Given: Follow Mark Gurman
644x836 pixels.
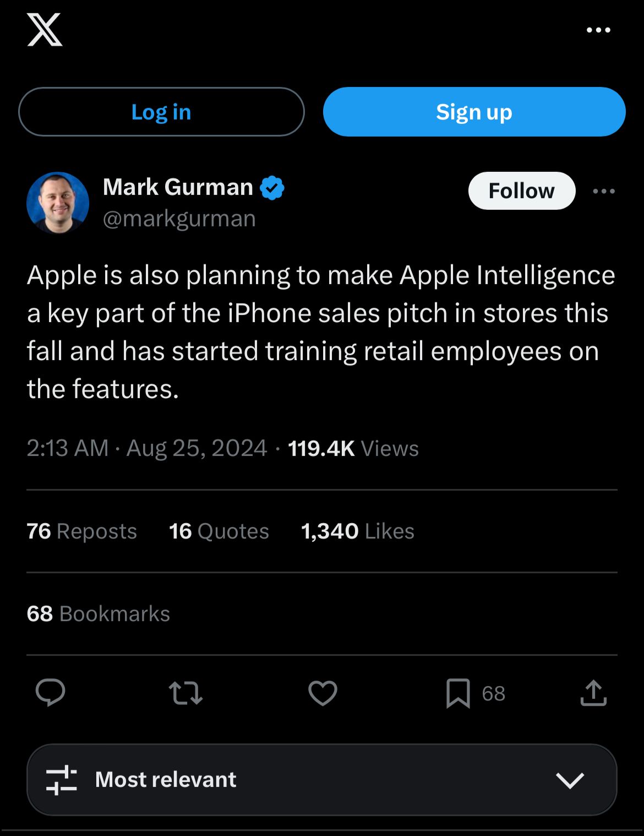Looking at the screenshot, I should tap(522, 191).
